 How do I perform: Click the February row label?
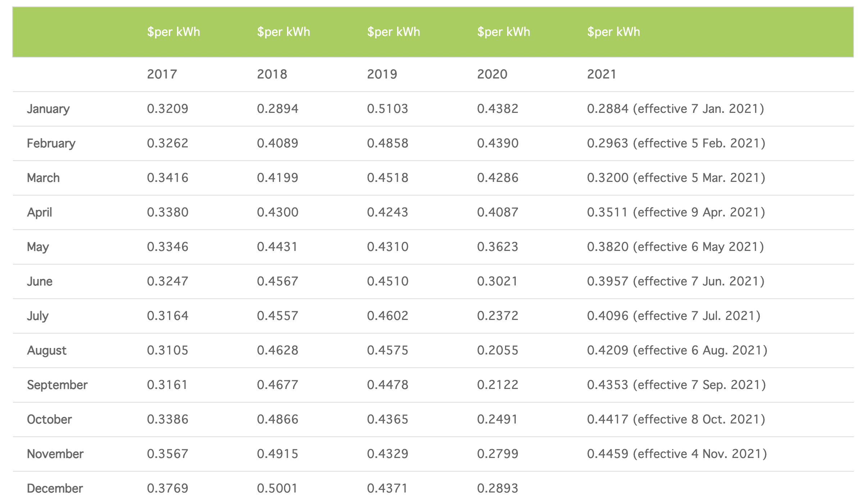51,143
